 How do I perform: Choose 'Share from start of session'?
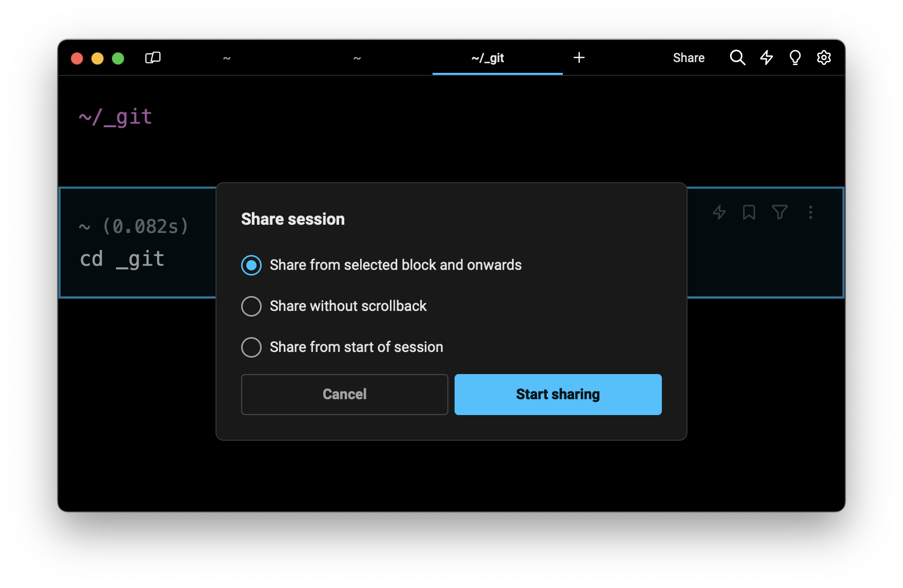(x=251, y=347)
